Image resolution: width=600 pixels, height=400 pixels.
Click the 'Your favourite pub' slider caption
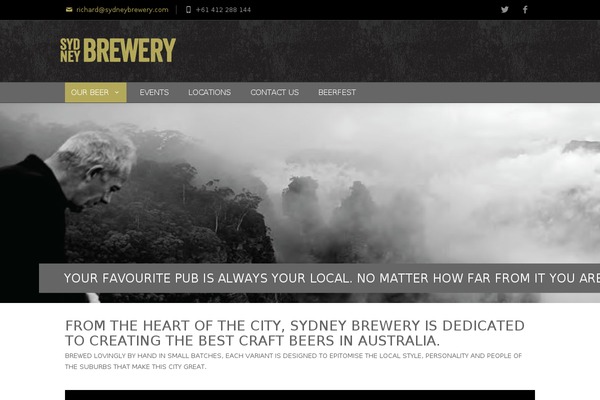[320, 278]
